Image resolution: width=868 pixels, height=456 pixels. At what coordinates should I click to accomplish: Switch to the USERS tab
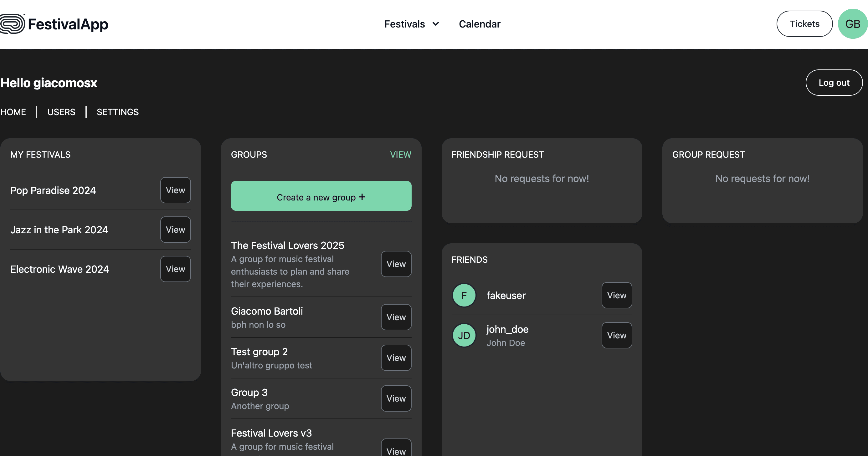61,112
